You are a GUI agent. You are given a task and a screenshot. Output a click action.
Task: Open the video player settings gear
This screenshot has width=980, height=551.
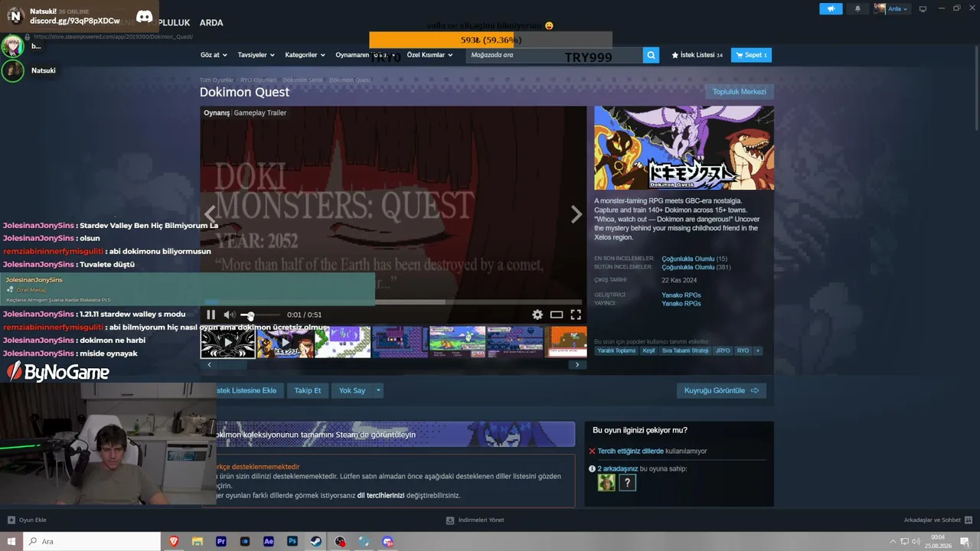(537, 315)
